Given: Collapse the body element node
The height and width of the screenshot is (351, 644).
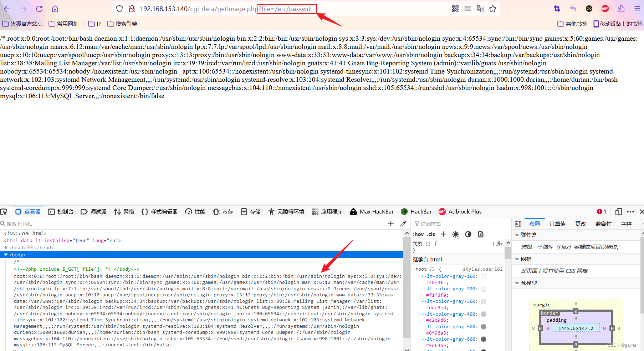Looking at the screenshot, I should pyautogui.click(x=6, y=255).
